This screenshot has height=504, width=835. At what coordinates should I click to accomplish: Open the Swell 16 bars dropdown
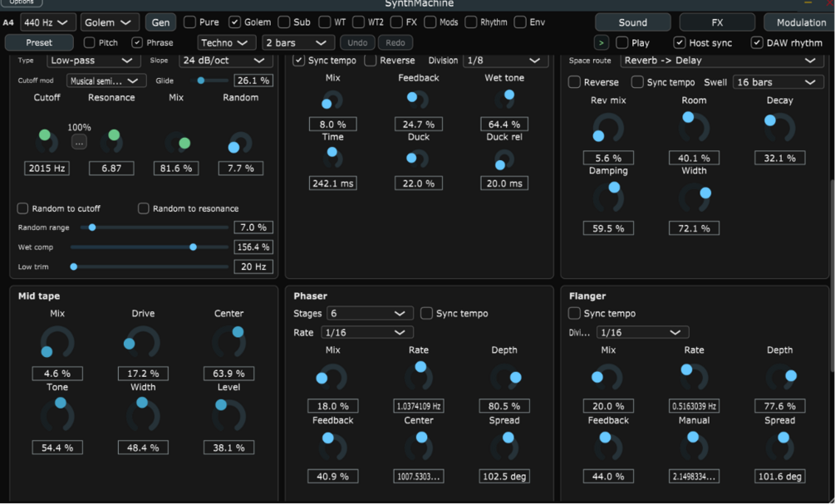point(778,82)
